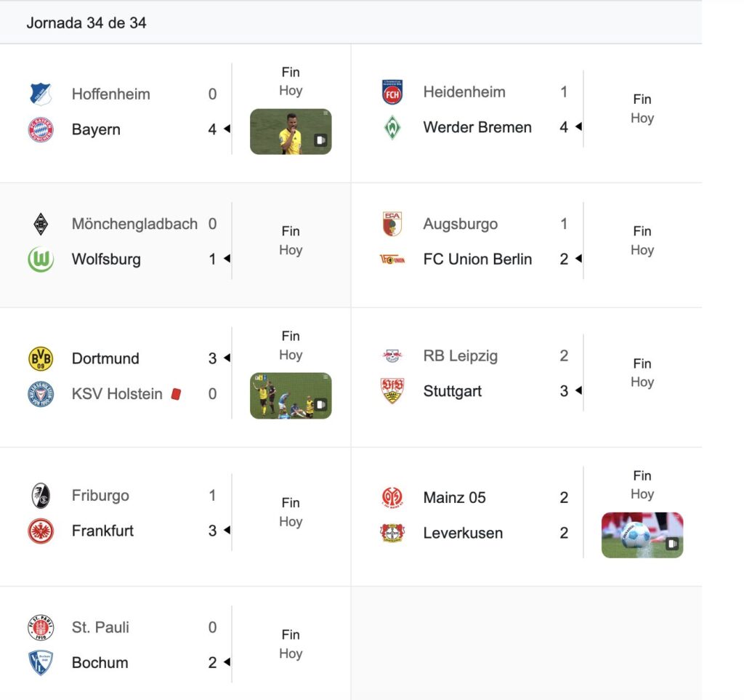Click the Wolfsburg green W logo

(41, 259)
